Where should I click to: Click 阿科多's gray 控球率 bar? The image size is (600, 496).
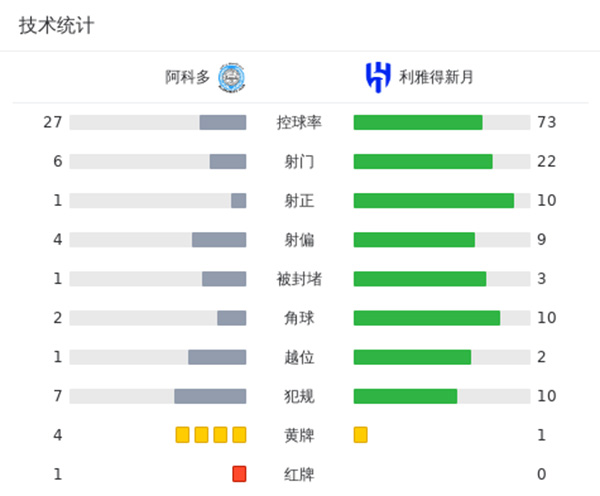[x=222, y=122]
